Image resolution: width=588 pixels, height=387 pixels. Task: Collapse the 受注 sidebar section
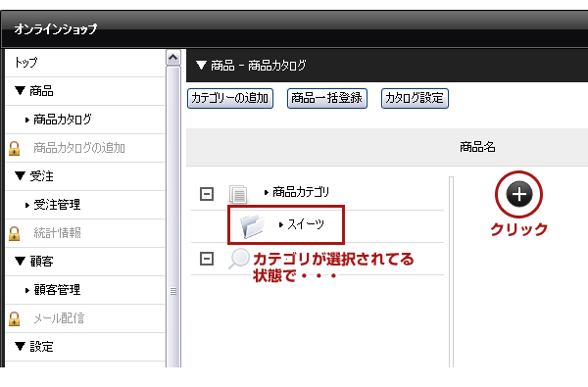tap(21, 175)
